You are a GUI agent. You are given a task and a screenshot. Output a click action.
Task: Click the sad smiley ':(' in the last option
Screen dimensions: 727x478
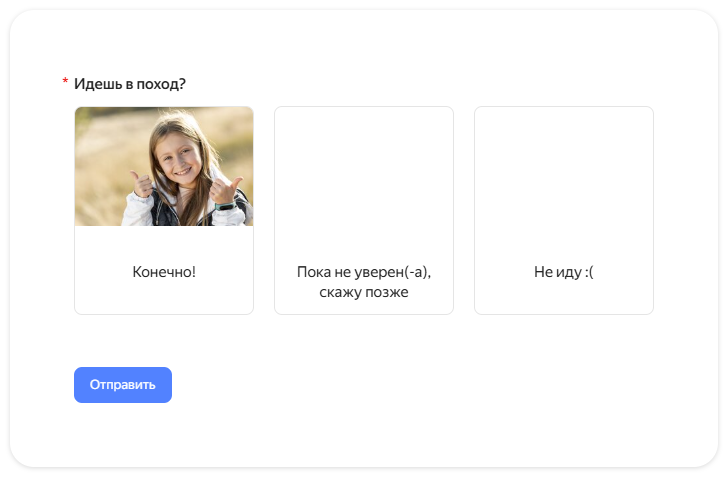pos(589,272)
